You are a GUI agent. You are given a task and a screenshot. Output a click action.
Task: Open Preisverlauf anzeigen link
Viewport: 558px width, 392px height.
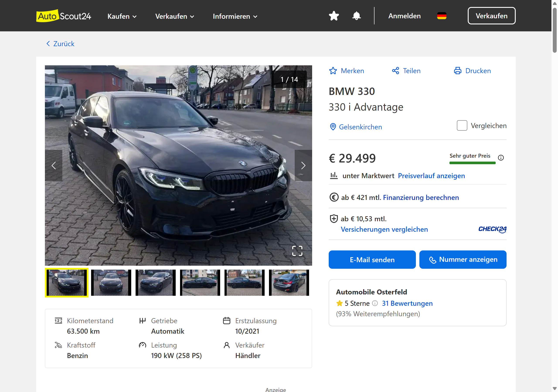[x=431, y=176]
